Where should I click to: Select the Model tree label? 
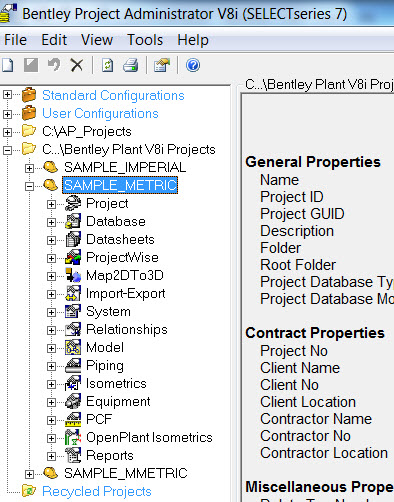pos(105,347)
